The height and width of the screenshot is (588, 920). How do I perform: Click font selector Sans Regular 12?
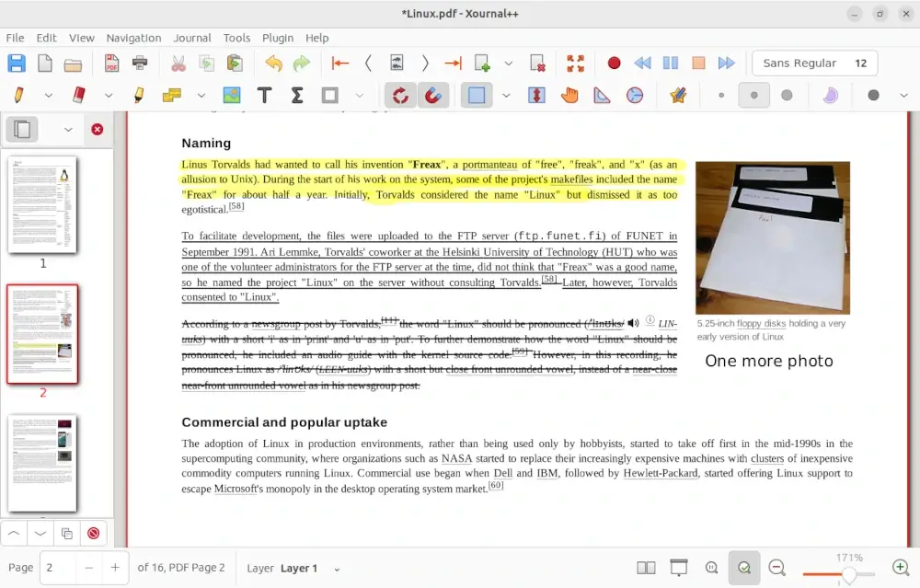(x=814, y=63)
